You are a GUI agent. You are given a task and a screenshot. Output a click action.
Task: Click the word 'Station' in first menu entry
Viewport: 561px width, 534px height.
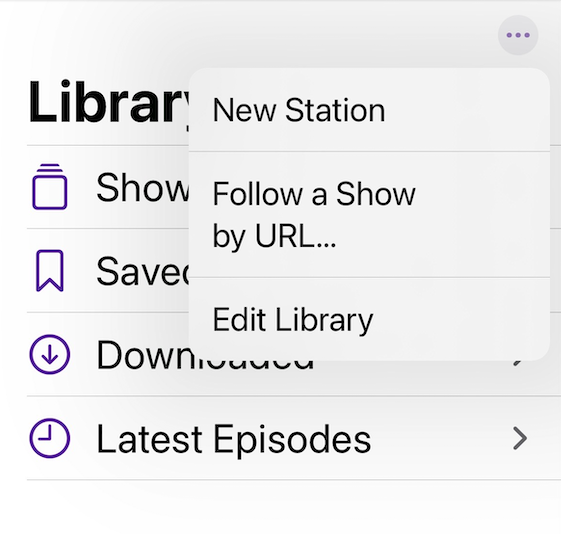coord(335,110)
